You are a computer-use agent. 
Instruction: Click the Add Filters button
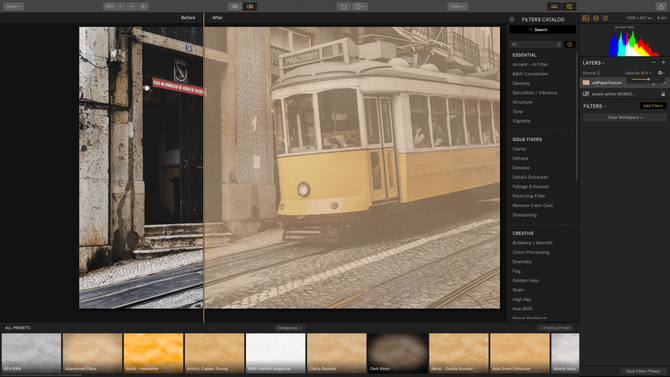point(653,106)
